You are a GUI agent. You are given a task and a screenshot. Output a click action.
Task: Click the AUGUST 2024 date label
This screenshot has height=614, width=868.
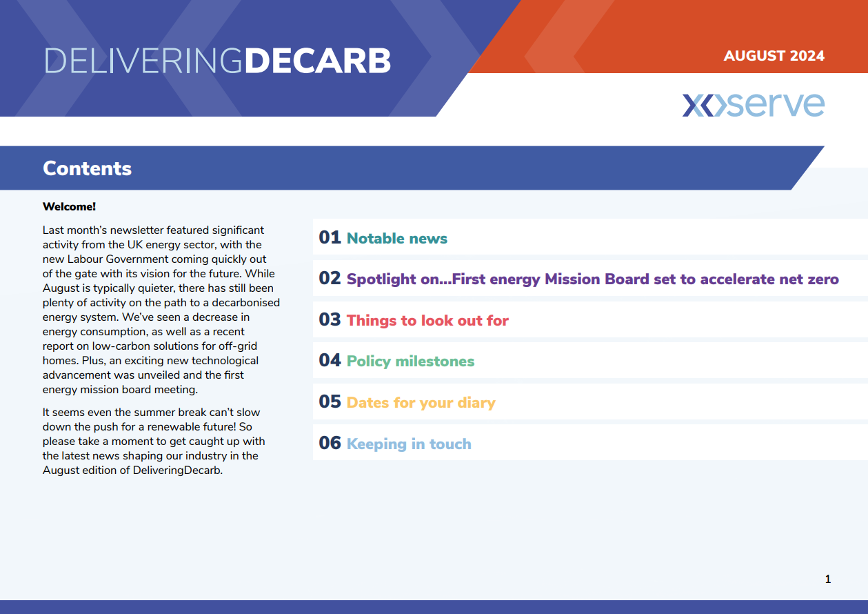[774, 56]
